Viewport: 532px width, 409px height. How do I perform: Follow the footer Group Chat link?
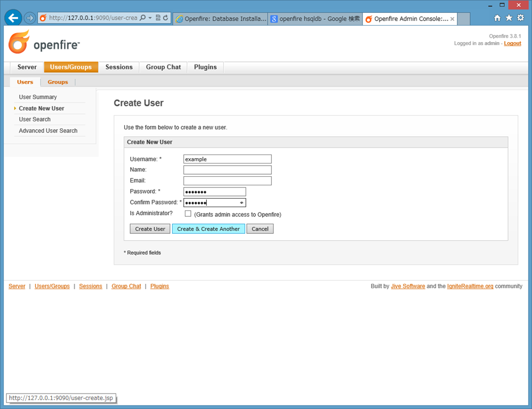(x=126, y=287)
